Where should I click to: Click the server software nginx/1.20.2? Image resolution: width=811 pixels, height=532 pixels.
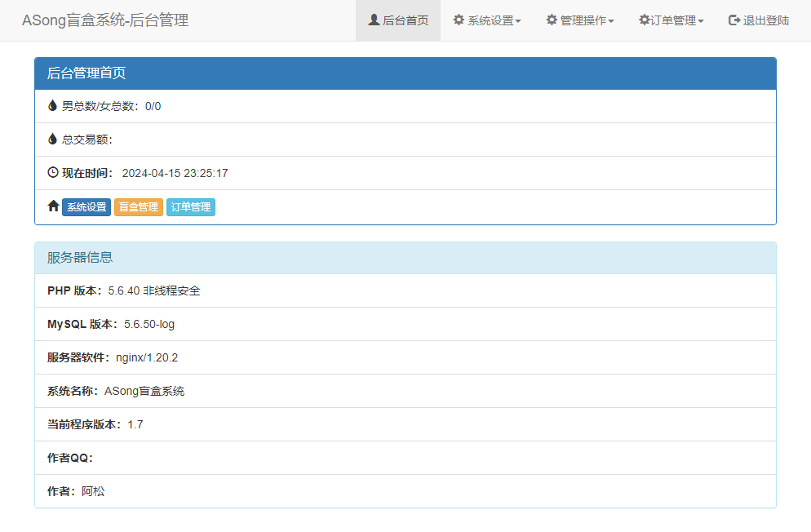pyautogui.click(x=147, y=357)
